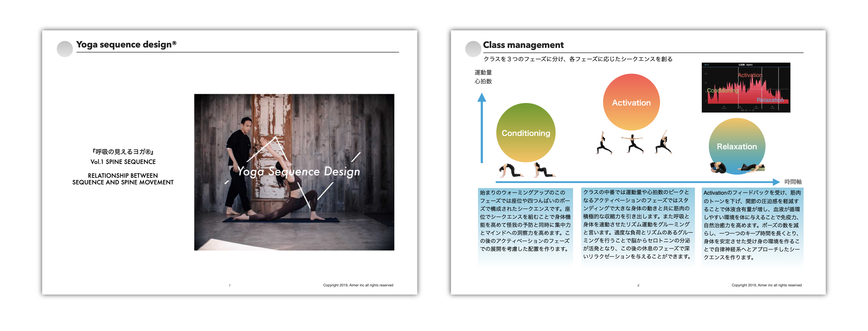Screen dimensions: 868x331
Task: Select the blue Relaxation circle
Action: (x=737, y=146)
